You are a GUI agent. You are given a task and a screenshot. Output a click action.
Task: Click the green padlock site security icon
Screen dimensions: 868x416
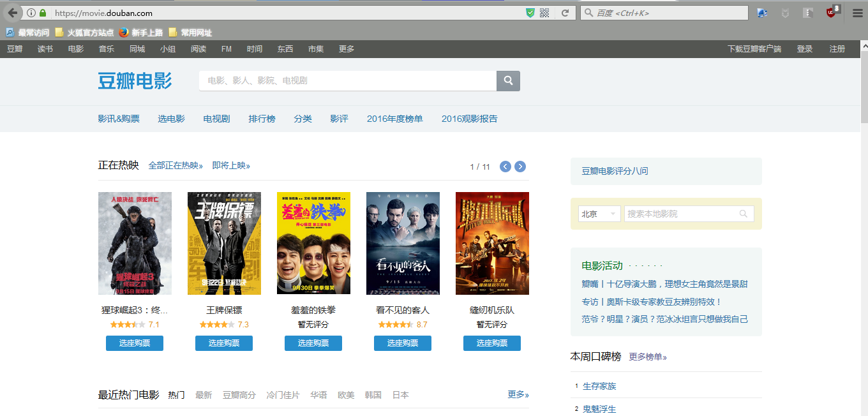point(43,13)
